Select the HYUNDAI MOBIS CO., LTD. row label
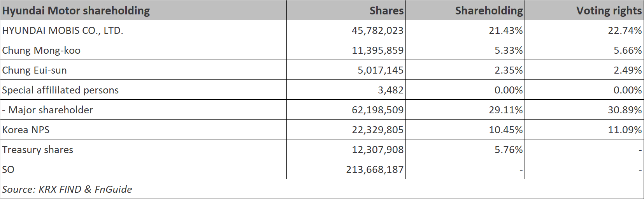The image size is (644, 199). click(63, 30)
